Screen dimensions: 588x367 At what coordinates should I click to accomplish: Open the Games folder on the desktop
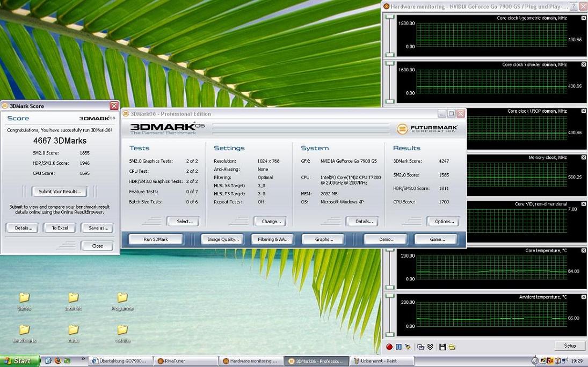pos(24,302)
